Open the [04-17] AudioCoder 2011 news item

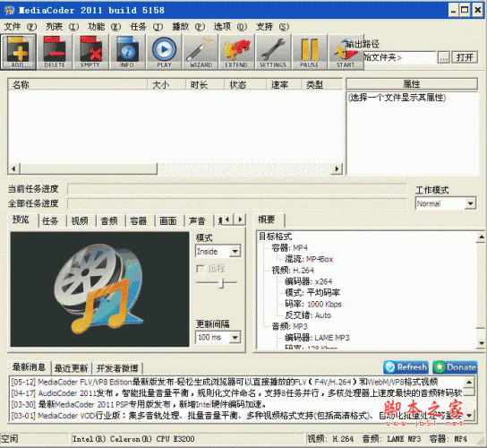coord(236,393)
